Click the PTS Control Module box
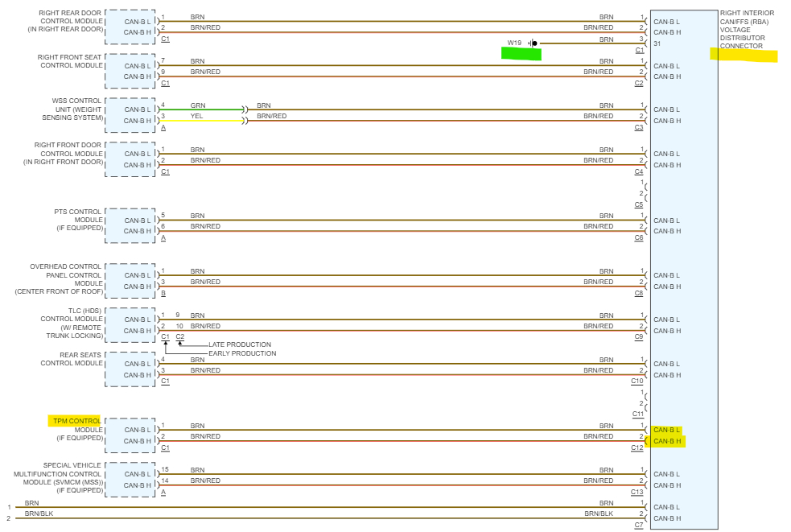 130,225
